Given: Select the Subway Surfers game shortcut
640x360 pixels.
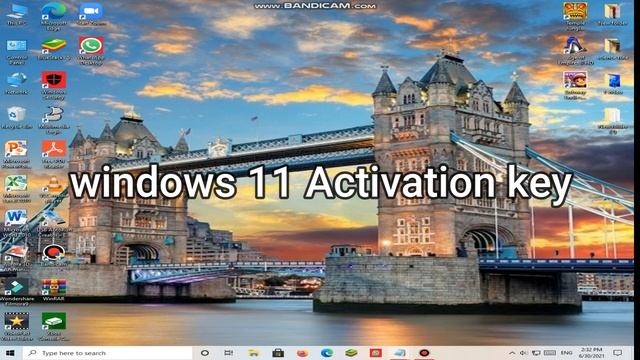Looking at the screenshot, I should (x=575, y=85).
